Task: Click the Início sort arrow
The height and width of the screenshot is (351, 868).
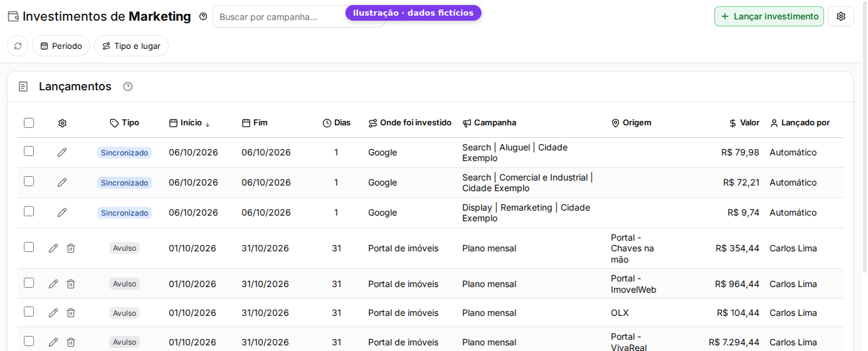Action: click(x=208, y=124)
